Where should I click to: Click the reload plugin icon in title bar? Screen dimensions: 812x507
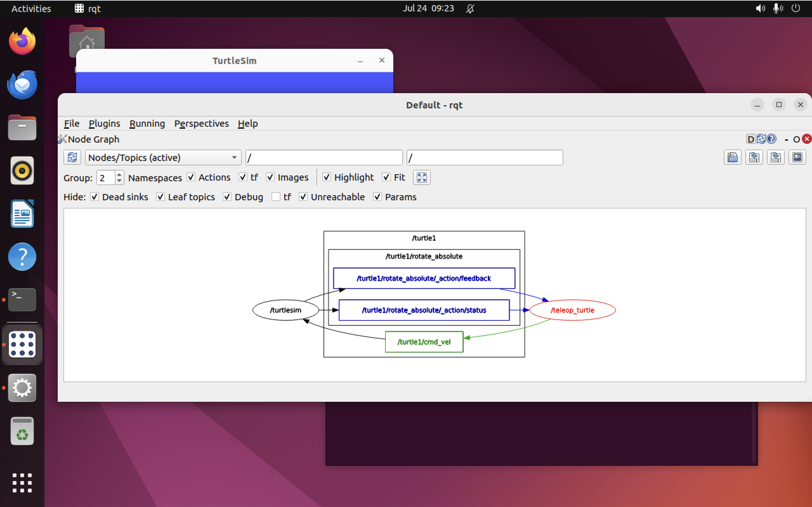pyautogui.click(x=761, y=139)
